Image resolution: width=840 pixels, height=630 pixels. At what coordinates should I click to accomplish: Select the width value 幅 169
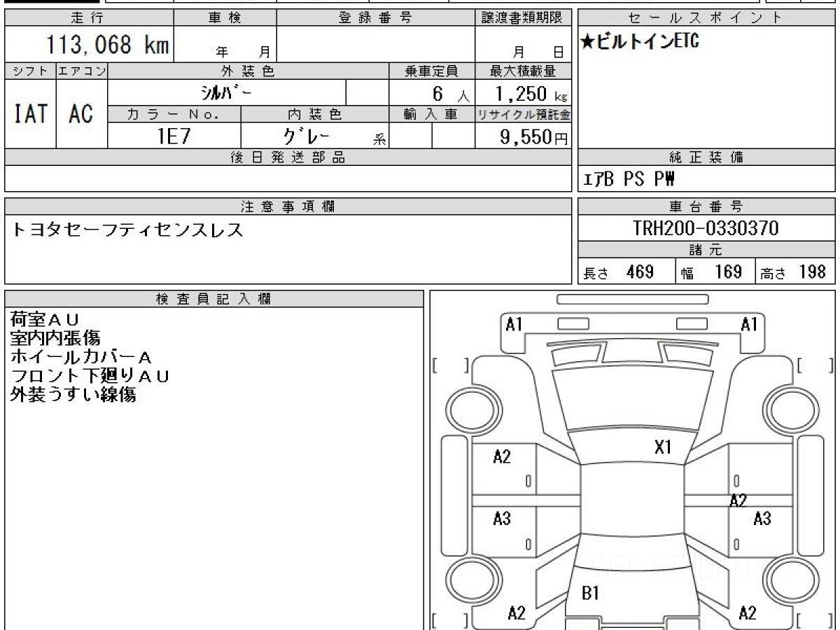point(712,272)
